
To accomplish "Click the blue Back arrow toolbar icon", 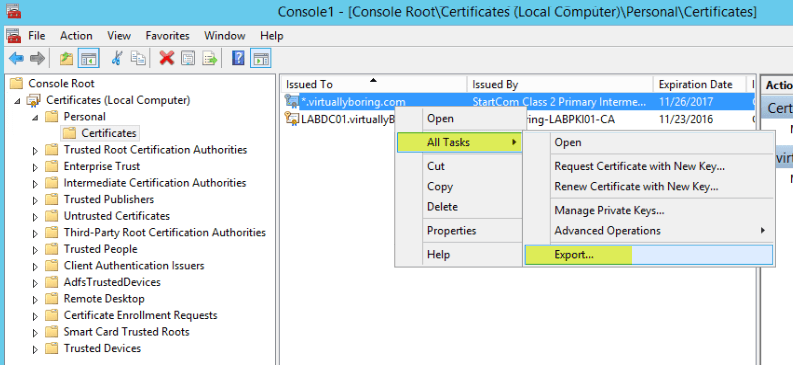I will (16, 59).
